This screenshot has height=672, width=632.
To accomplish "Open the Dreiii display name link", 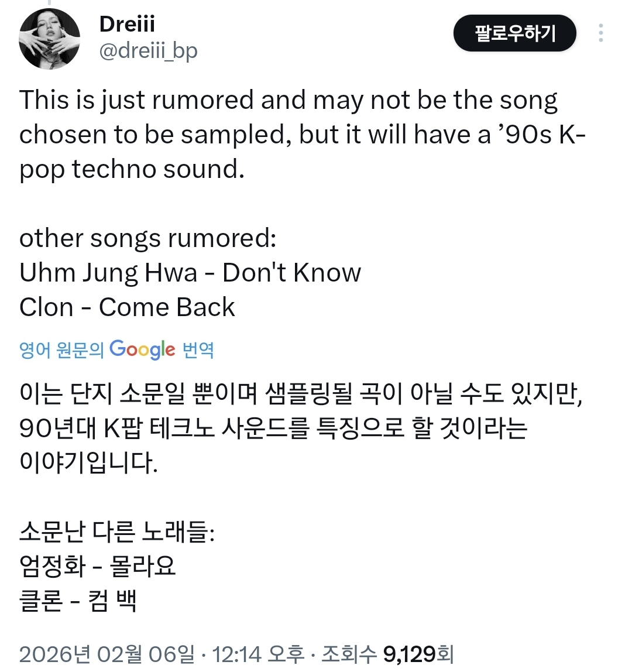I will [127, 24].
